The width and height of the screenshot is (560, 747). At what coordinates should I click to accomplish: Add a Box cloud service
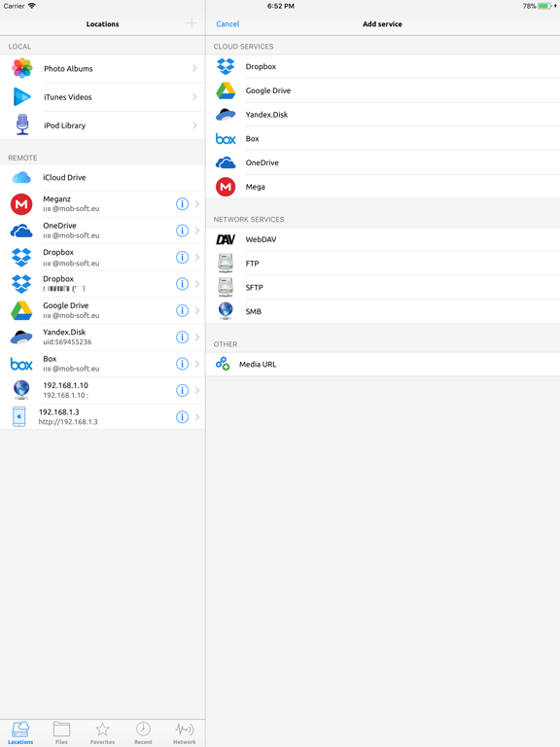[383, 139]
